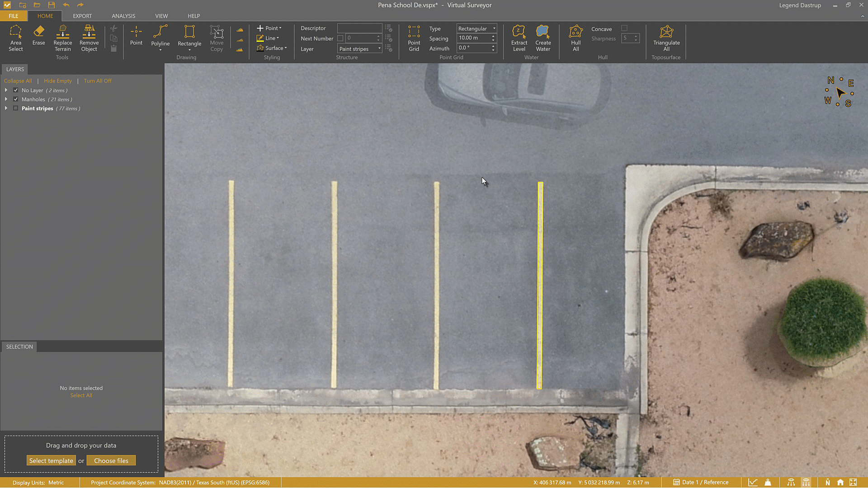Enable the Paint stripes layer checkbox
Image resolution: width=868 pixels, height=488 pixels.
click(15, 108)
